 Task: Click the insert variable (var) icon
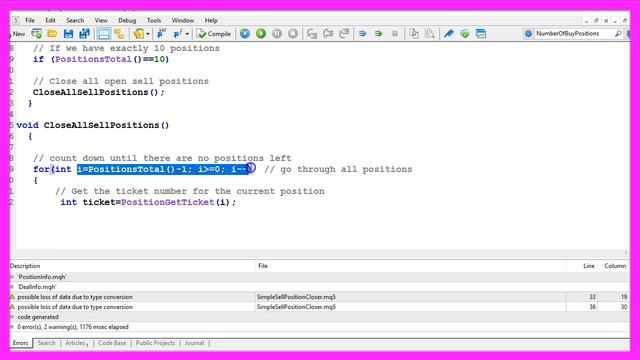tap(162, 34)
